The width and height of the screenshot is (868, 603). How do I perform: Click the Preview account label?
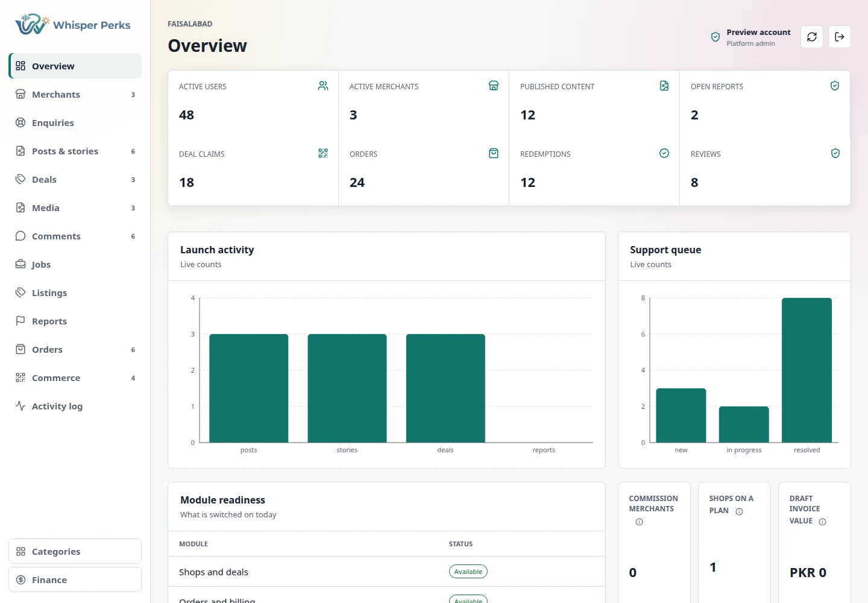[758, 32]
